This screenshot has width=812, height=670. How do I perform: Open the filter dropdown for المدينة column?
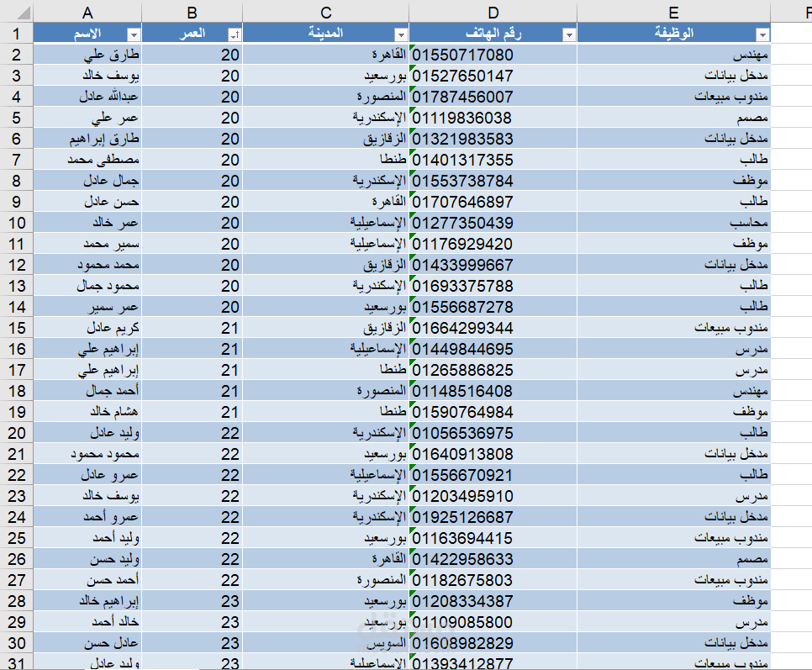click(401, 34)
